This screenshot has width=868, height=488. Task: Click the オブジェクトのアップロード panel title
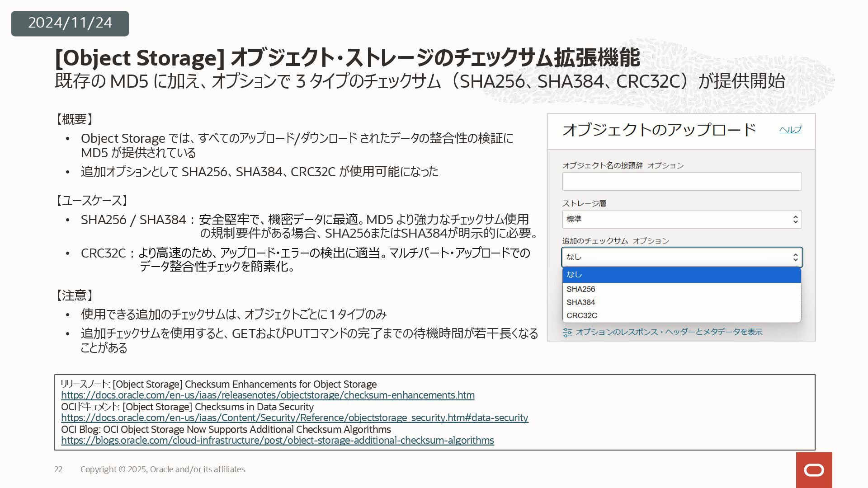[x=659, y=130]
